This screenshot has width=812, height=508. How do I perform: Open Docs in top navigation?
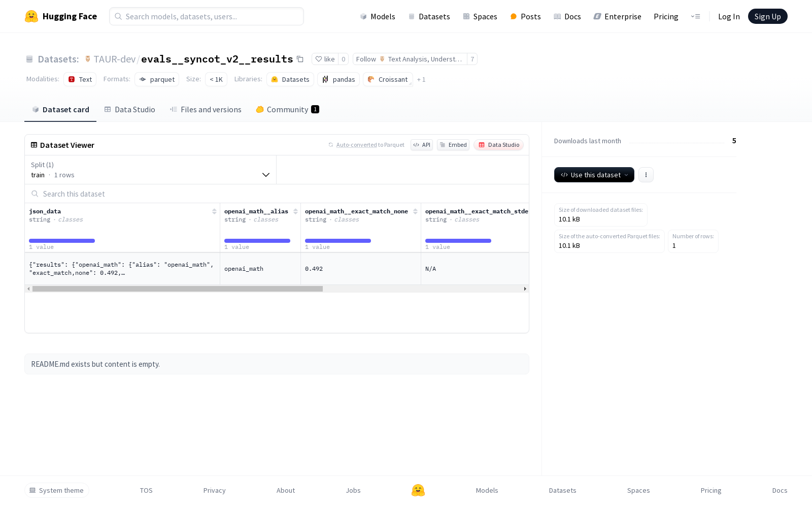pos(567,16)
